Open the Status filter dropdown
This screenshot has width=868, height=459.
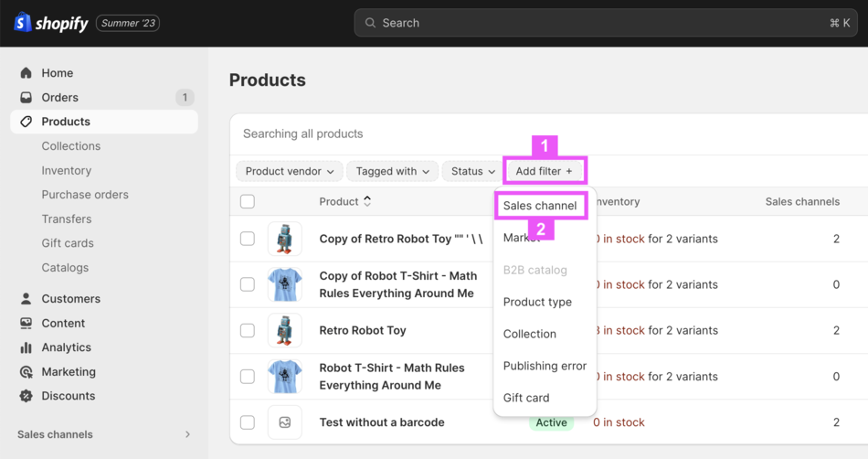(x=472, y=172)
